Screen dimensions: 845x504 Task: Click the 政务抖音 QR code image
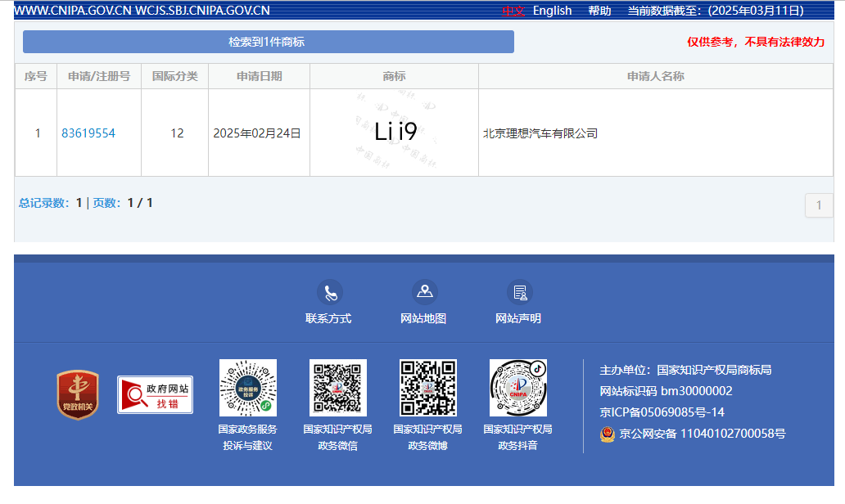[x=518, y=388]
